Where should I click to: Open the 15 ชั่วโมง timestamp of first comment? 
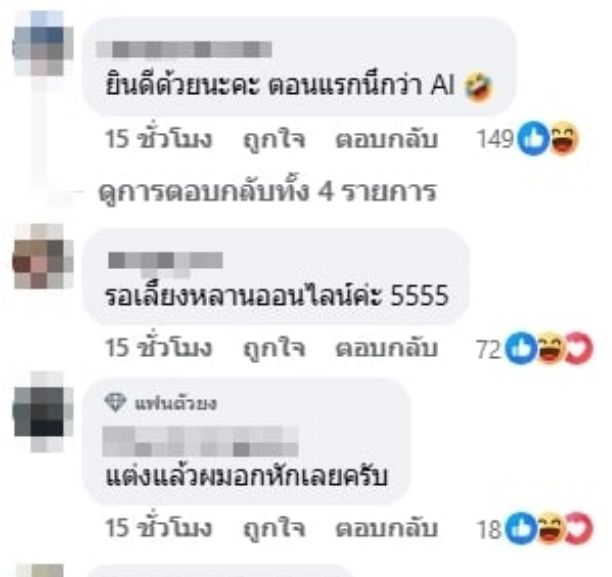pos(158,139)
